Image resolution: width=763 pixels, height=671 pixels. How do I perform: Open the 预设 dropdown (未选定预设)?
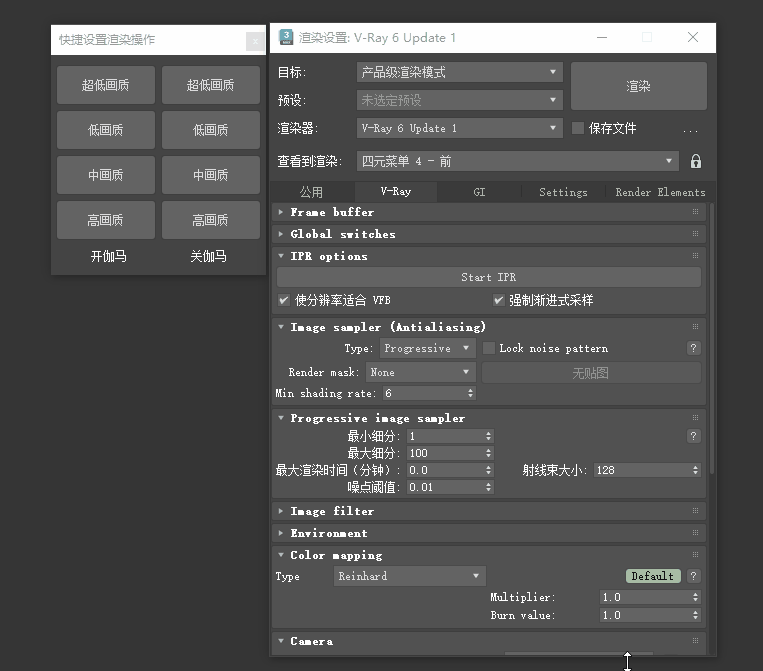(x=459, y=100)
